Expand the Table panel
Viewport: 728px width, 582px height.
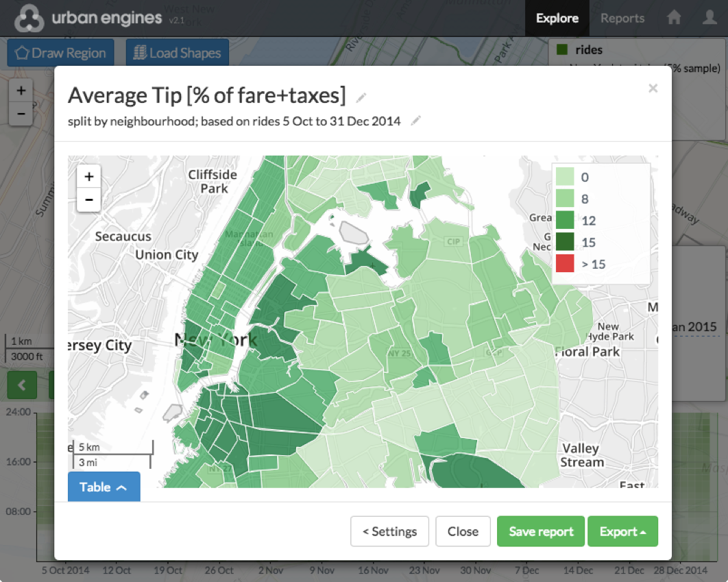pos(104,487)
